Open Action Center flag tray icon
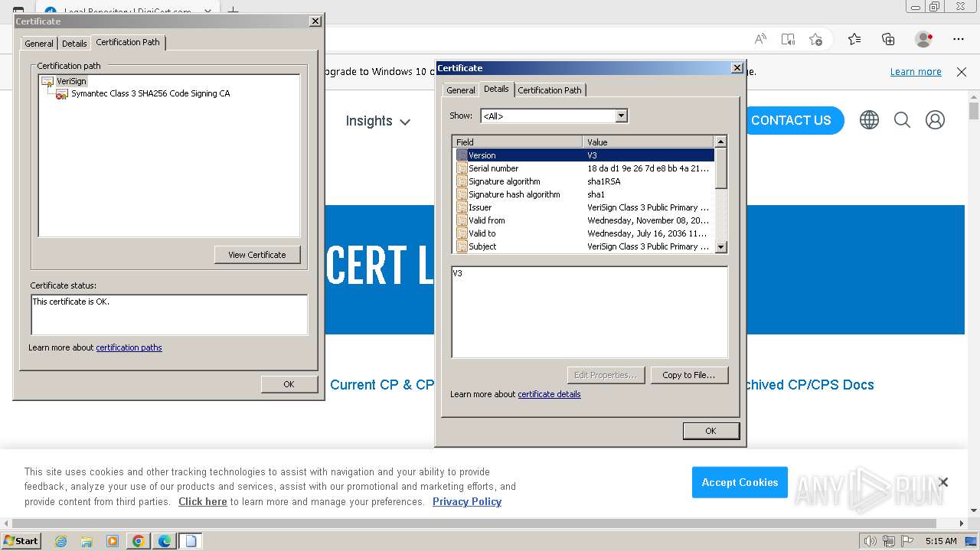Viewport: 980px width, 551px height. point(906,541)
